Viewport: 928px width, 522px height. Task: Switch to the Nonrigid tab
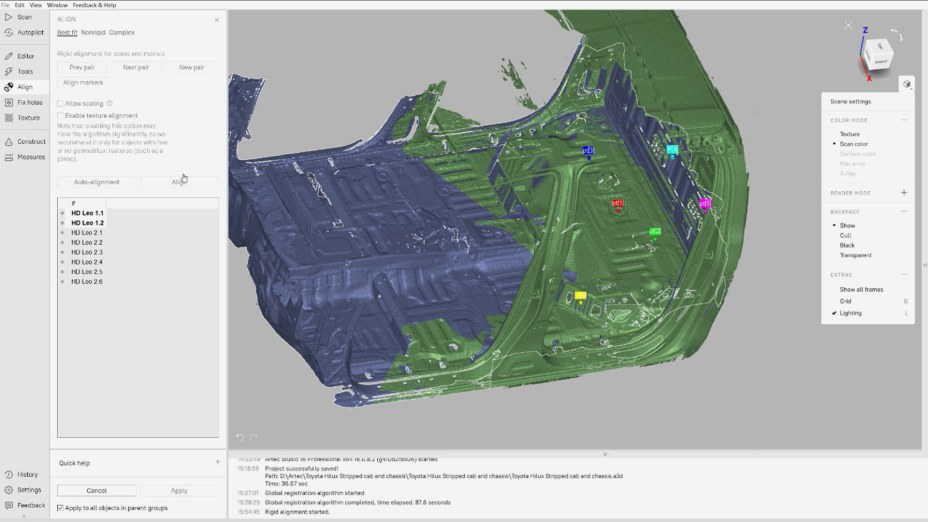[93, 33]
